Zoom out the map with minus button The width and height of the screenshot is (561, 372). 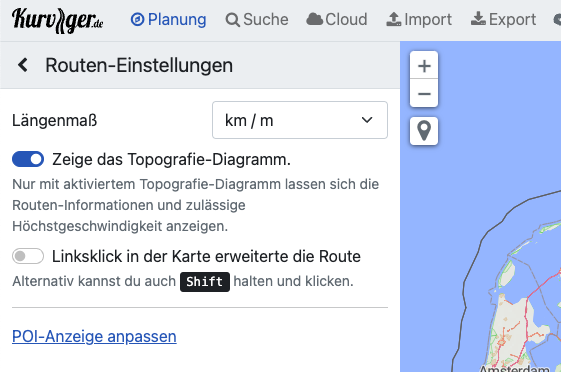424,94
